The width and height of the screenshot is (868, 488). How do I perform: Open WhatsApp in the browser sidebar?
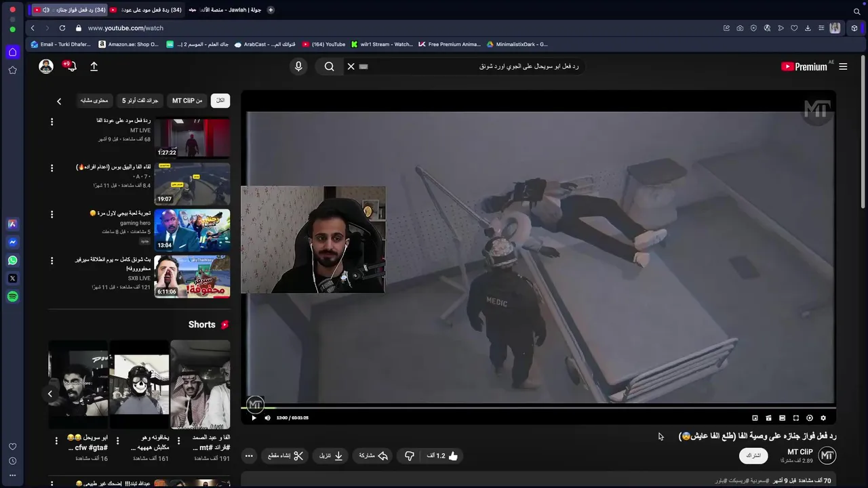(12, 260)
